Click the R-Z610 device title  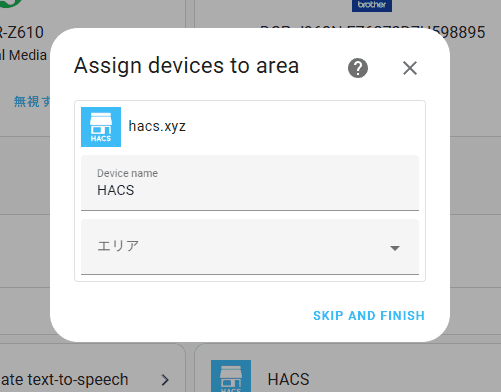[22, 32]
